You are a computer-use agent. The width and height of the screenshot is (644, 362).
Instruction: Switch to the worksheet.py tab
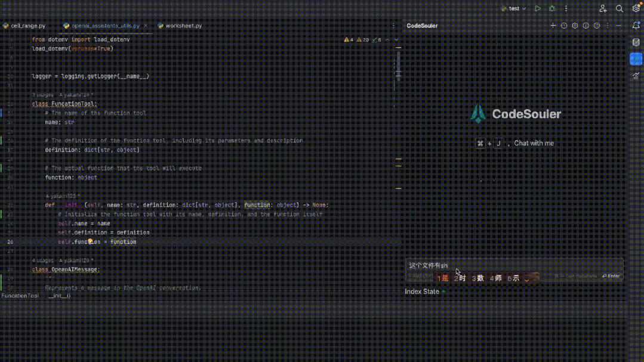tap(179, 26)
